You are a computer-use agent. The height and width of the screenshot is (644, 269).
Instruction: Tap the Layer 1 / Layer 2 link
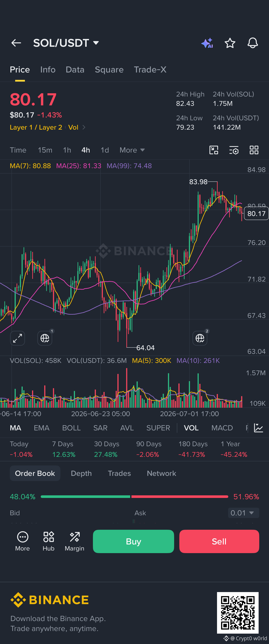point(36,127)
